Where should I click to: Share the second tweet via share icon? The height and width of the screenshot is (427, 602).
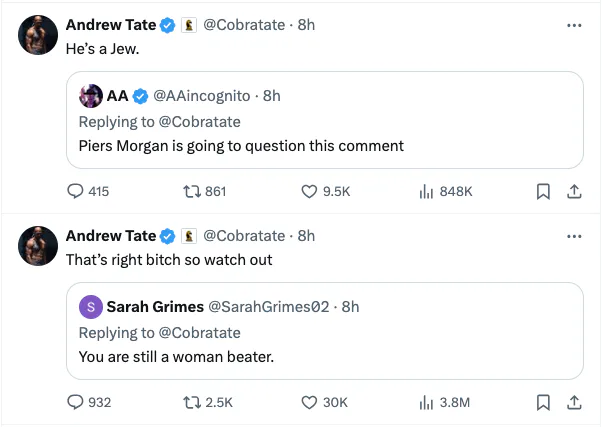pyautogui.click(x=574, y=402)
